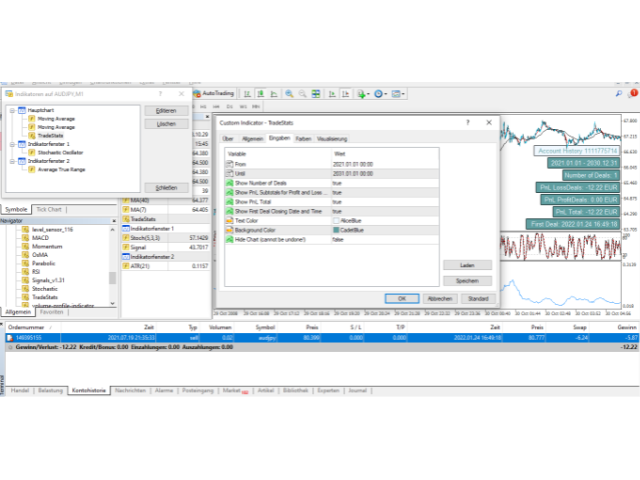Viewport: 640px width, 480px height.
Task: Click the Standard button
Action: tap(478, 299)
